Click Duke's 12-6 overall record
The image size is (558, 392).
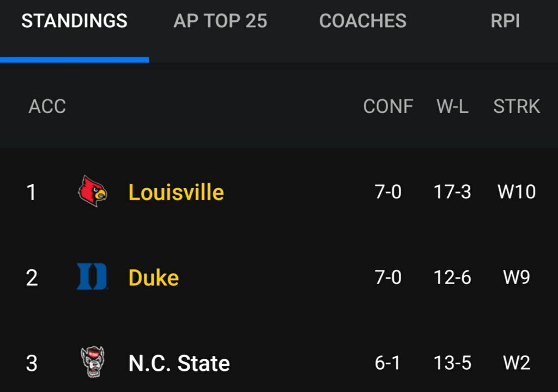452,278
